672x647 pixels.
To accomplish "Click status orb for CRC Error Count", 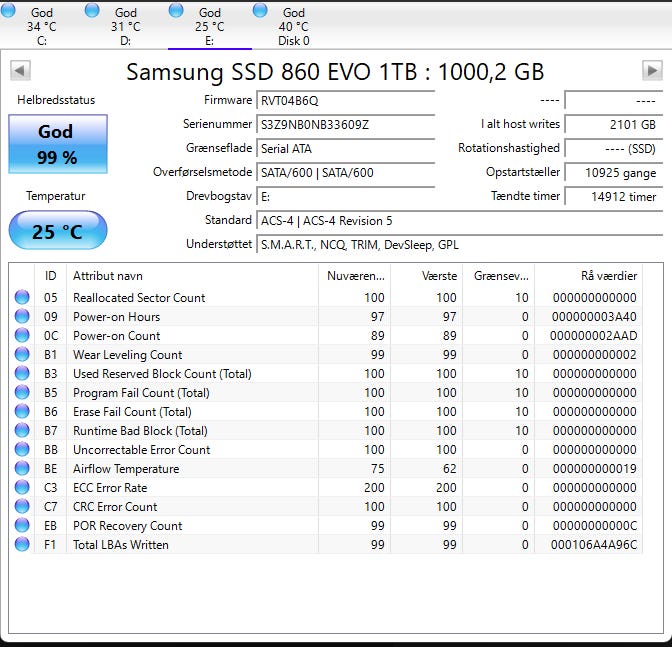I will 22,507.
